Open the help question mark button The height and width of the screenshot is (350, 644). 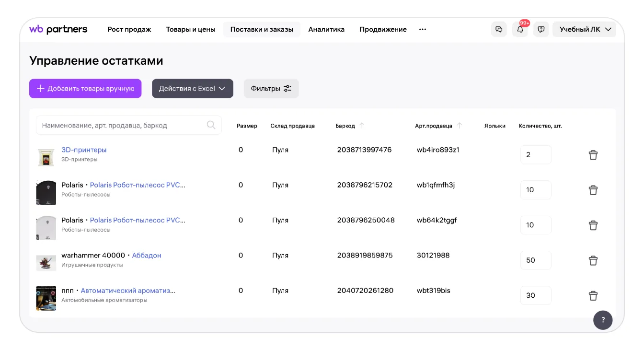click(x=603, y=320)
